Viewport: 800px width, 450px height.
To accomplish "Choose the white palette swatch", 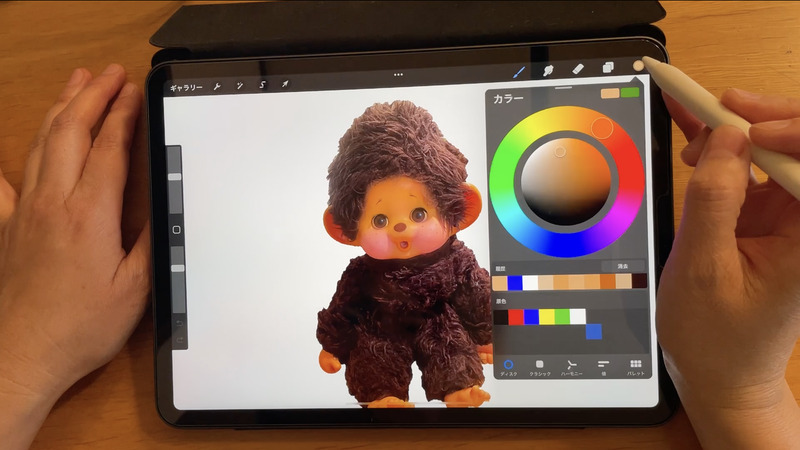I will [x=578, y=316].
